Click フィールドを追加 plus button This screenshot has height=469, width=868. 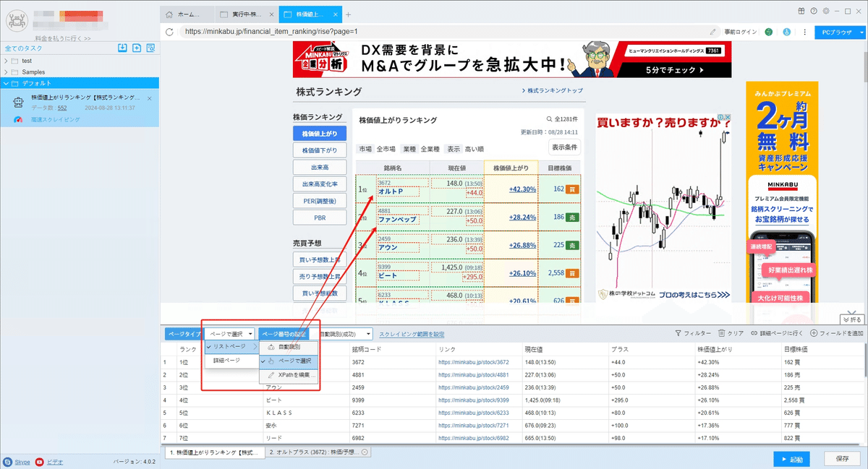[837, 334]
